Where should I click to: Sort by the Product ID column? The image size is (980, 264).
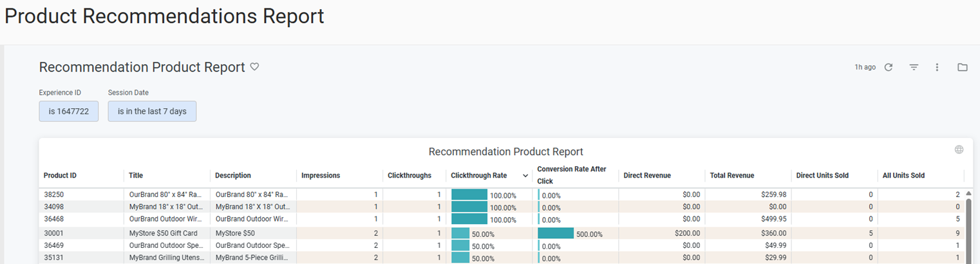point(60,176)
